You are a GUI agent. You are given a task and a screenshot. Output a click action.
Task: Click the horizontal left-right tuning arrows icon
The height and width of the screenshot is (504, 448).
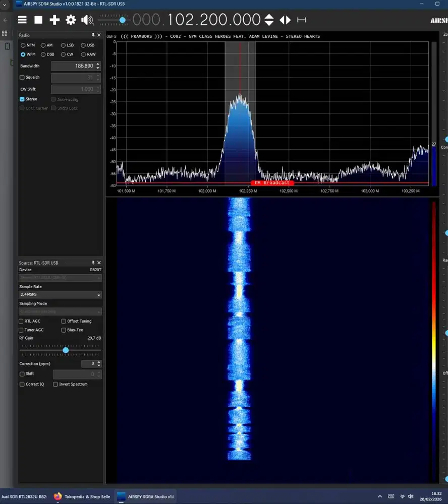tap(285, 20)
